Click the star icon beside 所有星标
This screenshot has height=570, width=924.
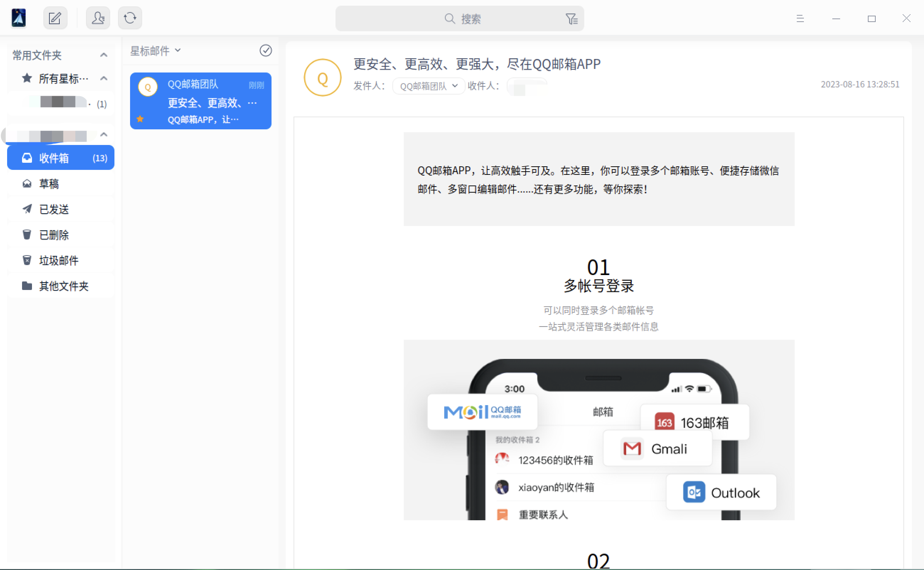(27, 78)
